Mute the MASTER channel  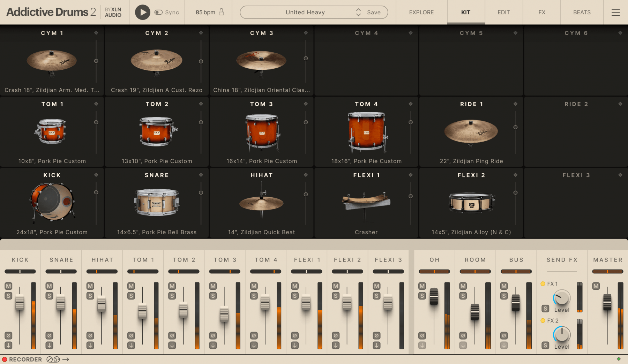596,286
